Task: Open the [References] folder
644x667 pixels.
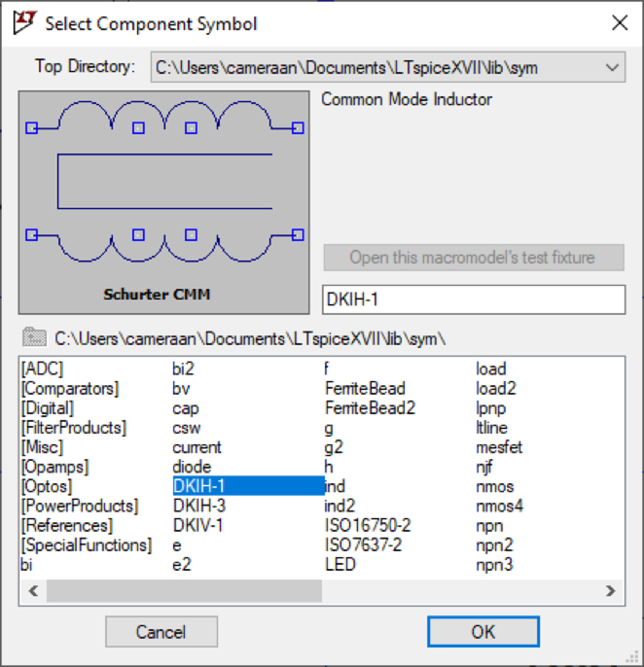Action: [67, 526]
